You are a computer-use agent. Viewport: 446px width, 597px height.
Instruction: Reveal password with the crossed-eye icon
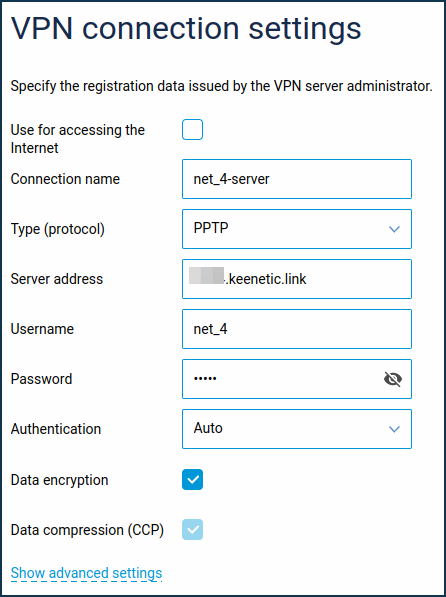393,379
